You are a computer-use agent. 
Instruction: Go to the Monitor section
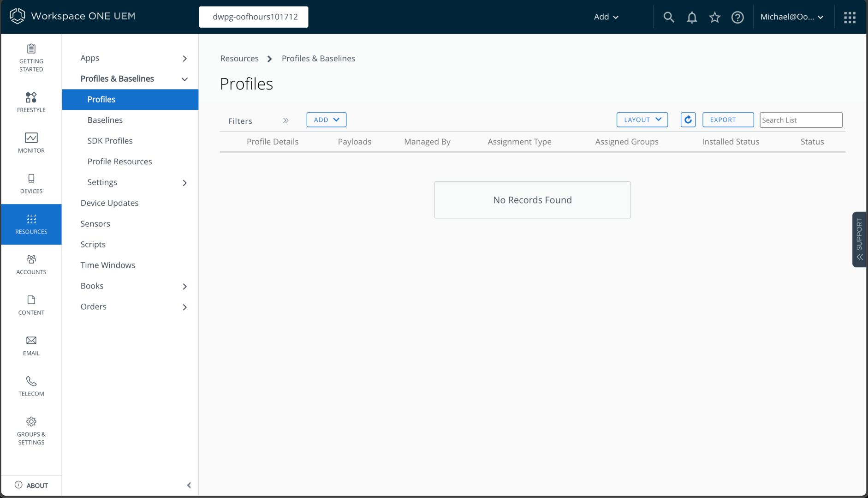31,143
